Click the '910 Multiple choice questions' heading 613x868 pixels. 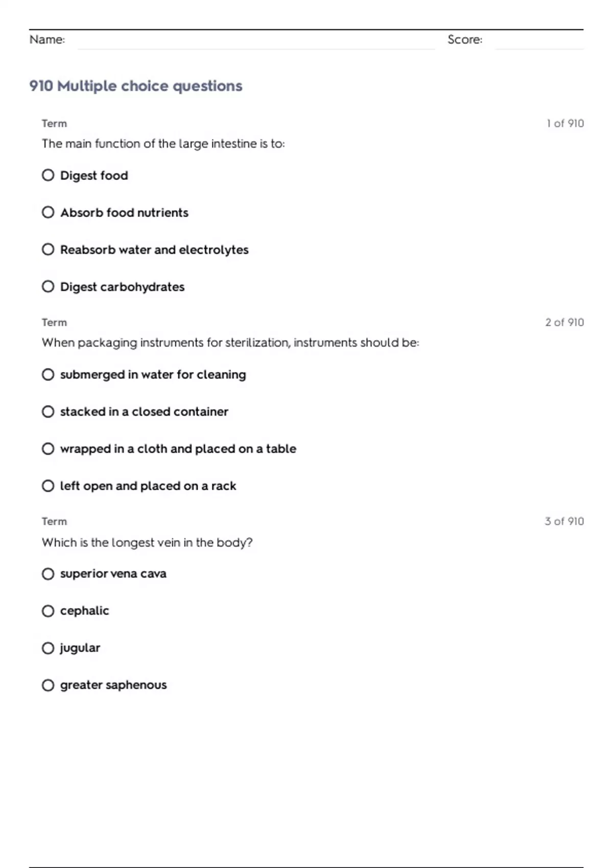136,86
